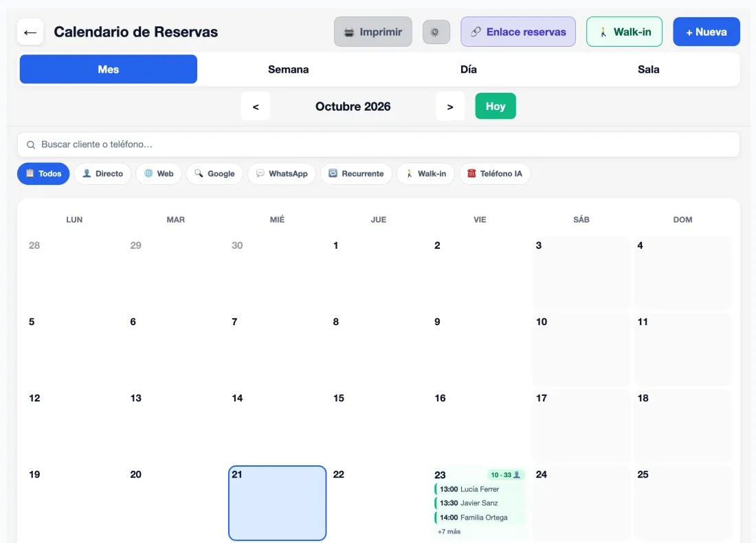Select Saturday day 3 cell

pos(581,273)
